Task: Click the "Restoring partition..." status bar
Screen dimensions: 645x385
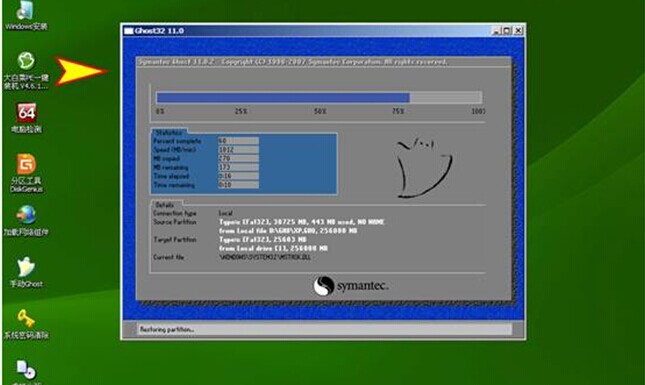Action: point(324,329)
